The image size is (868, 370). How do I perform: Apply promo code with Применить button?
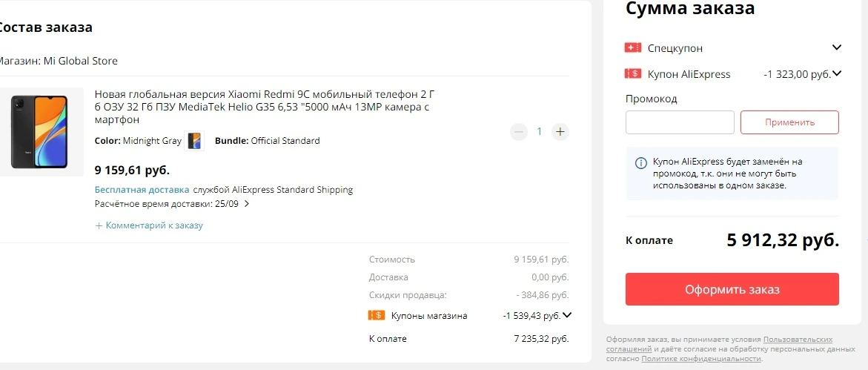[789, 122]
